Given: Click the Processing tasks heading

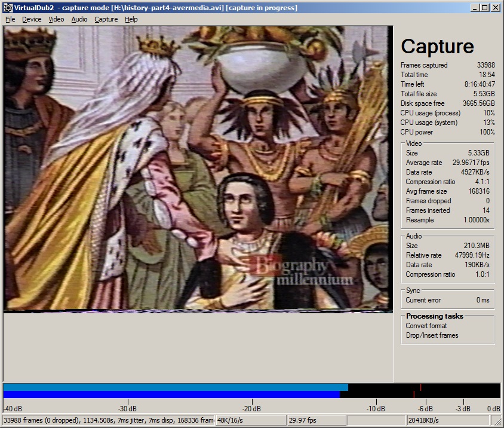Looking at the screenshot, I should pos(435,316).
